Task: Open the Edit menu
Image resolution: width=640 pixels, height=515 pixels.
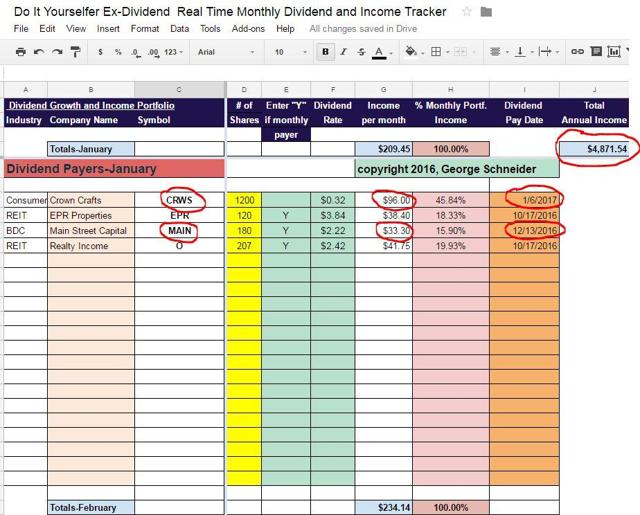Action: point(47,29)
